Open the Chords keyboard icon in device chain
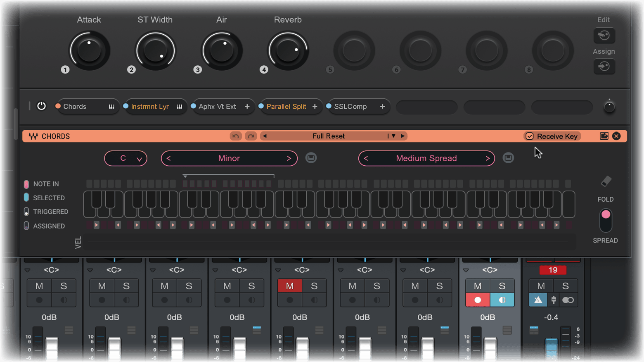Screen dimensions: 644x362 pos(111,107)
